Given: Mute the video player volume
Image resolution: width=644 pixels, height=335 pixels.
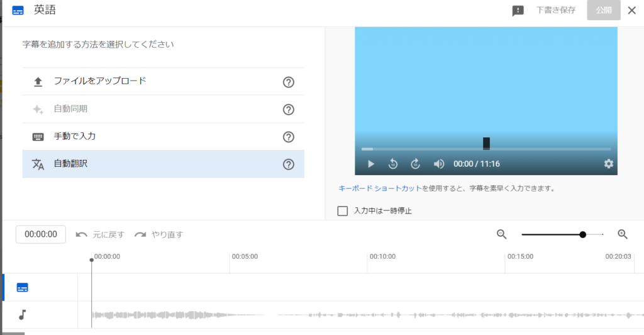Looking at the screenshot, I should 439,164.
